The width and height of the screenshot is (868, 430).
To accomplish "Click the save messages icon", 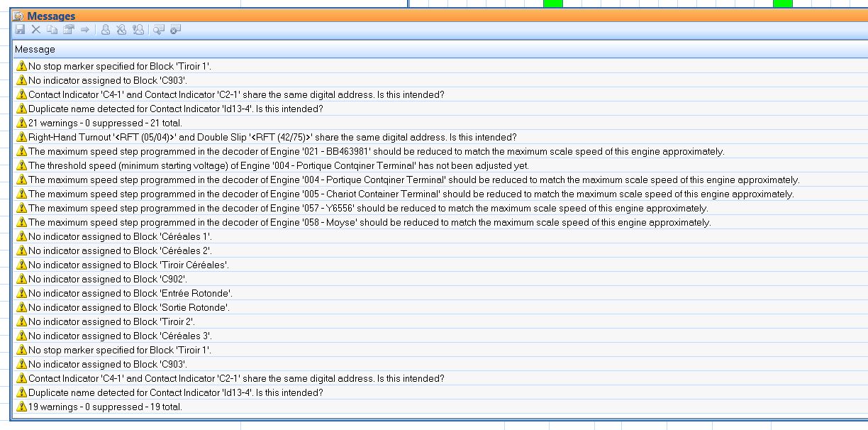I will [20, 30].
